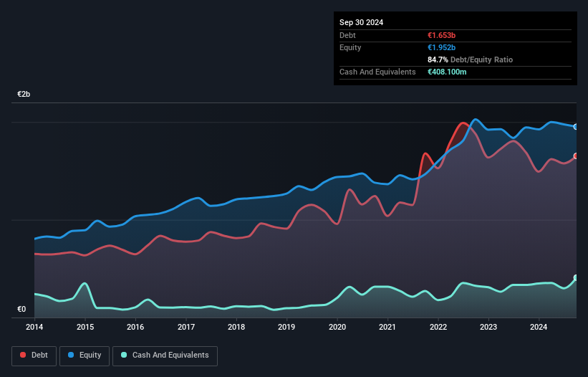Click the 2018 x-axis label
The width and height of the screenshot is (588, 377).
click(x=236, y=327)
